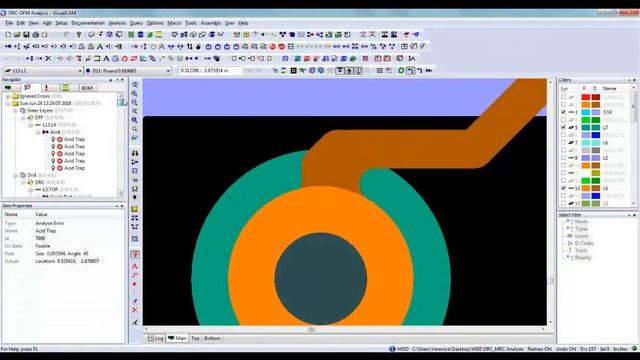The height and width of the screenshot is (360, 640).
Task: Click the coordinates input field
Action: pyautogui.click(x=210, y=71)
